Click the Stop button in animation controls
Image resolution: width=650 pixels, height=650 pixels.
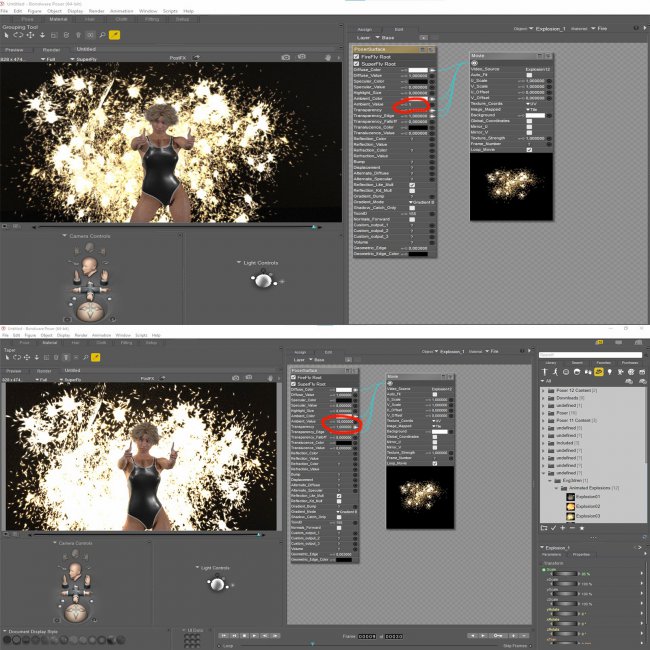245,635
